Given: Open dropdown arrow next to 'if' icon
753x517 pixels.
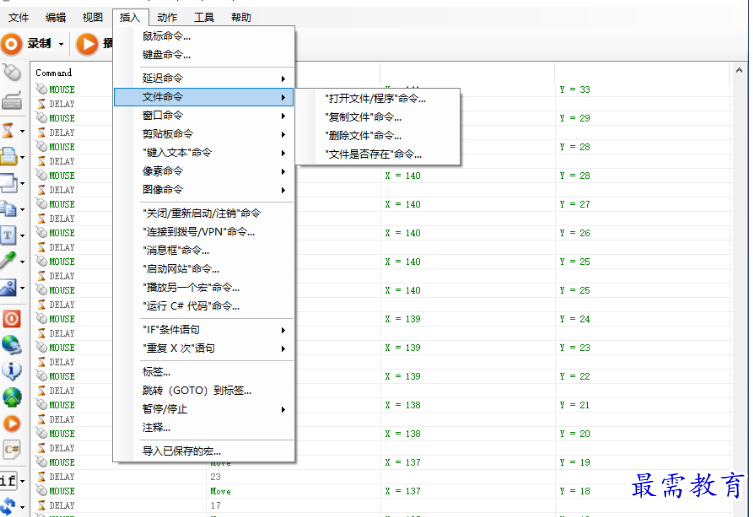Looking at the screenshot, I should [22, 481].
